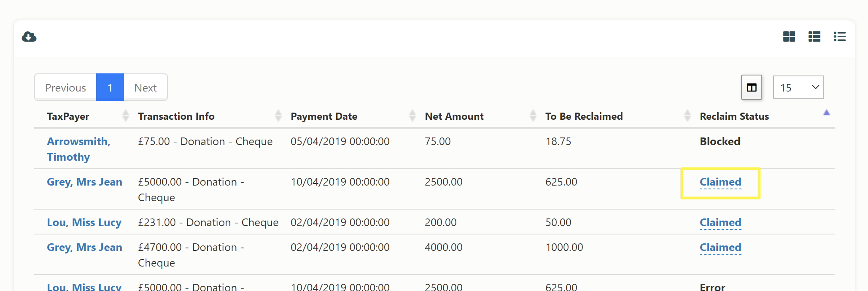Click the cloud download icon
Viewport: 868px width, 291px height.
[29, 37]
